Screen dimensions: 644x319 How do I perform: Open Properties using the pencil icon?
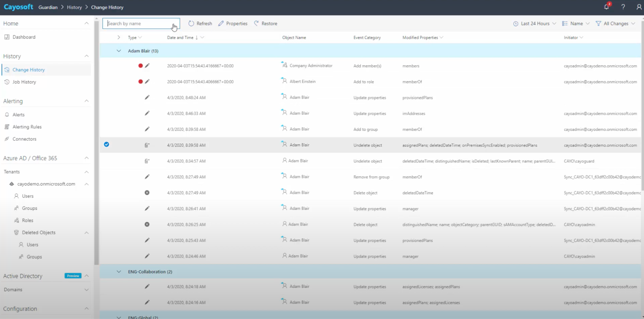pyautogui.click(x=221, y=24)
